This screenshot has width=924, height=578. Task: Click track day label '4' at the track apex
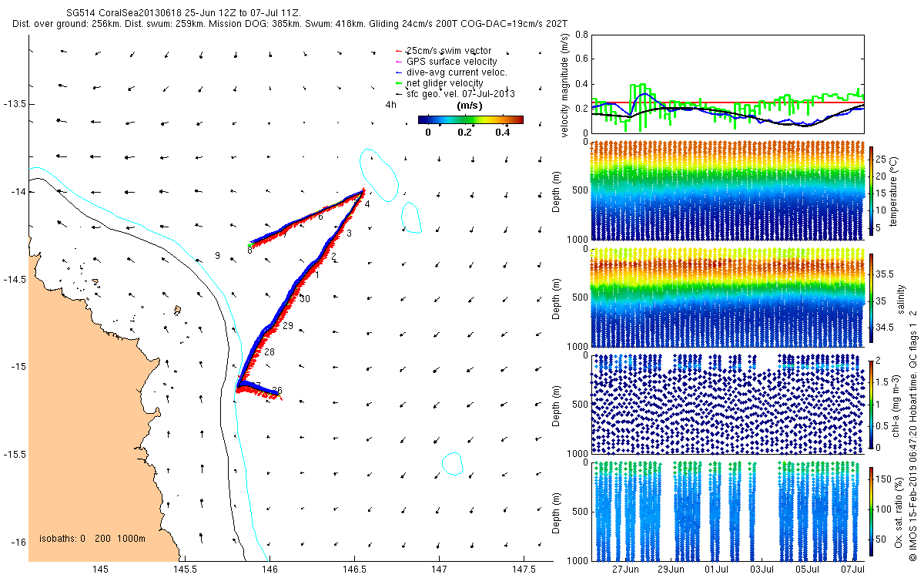(x=367, y=204)
